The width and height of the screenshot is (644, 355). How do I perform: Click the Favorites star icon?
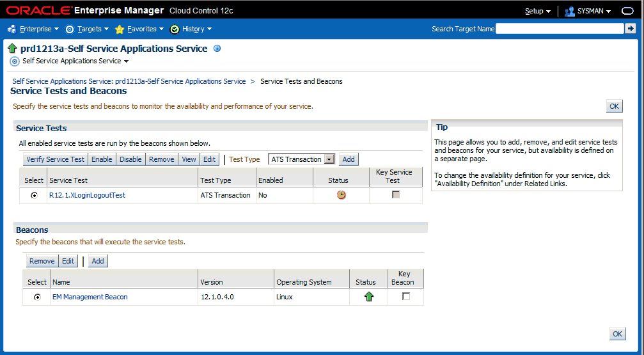tap(120, 29)
